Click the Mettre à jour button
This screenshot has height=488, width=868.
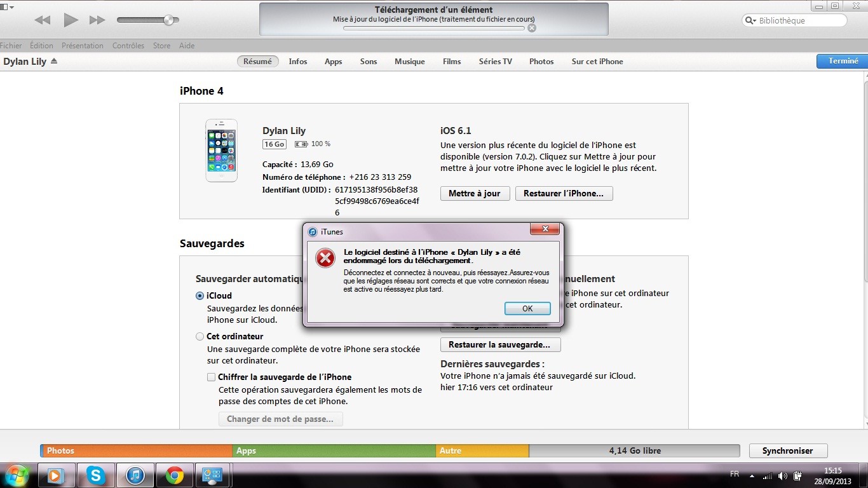(x=475, y=193)
